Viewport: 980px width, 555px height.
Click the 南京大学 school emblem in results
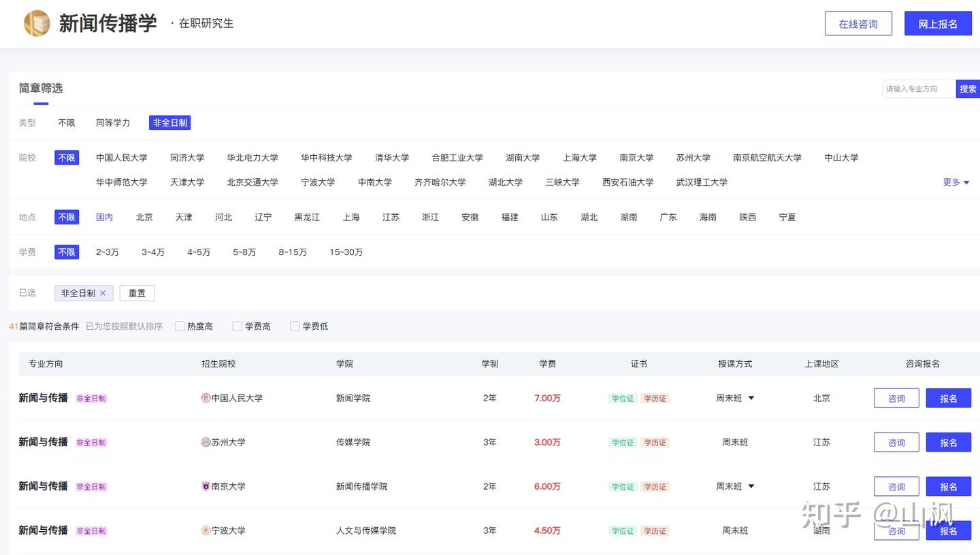206,486
